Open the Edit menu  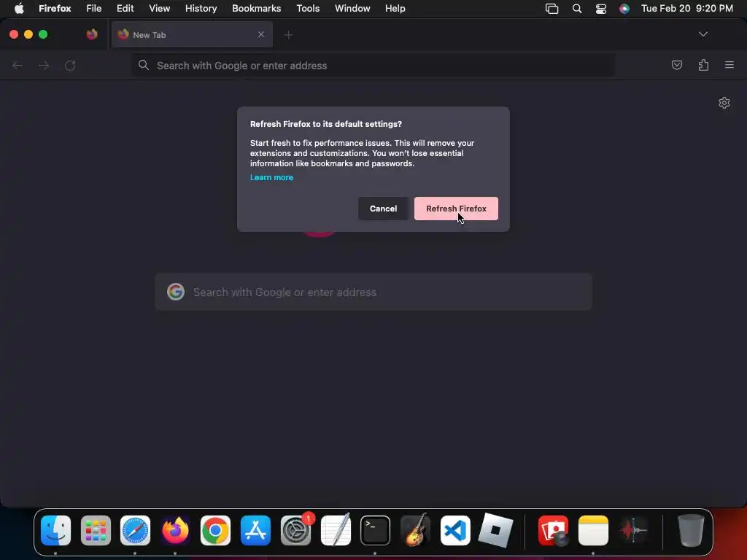(x=125, y=9)
